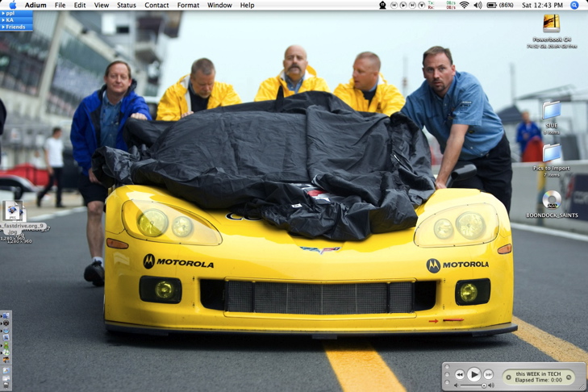Open the volume menu bar icon
This screenshot has width=588, height=392.
477,6
